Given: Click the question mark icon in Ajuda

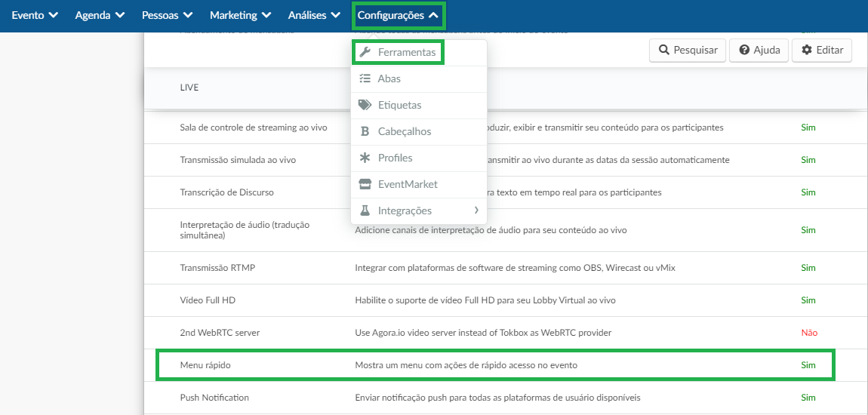Looking at the screenshot, I should click(x=744, y=50).
